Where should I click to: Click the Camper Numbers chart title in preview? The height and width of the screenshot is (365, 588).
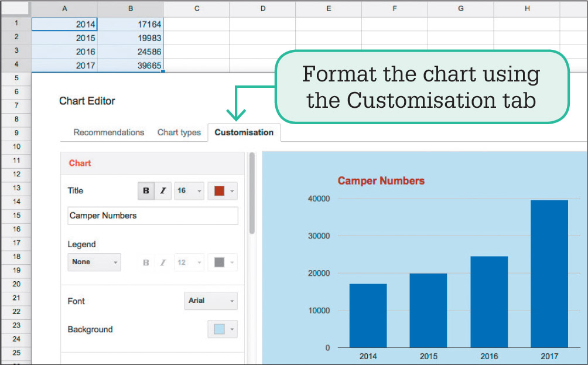pyautogui.click(x=381, y=181)
